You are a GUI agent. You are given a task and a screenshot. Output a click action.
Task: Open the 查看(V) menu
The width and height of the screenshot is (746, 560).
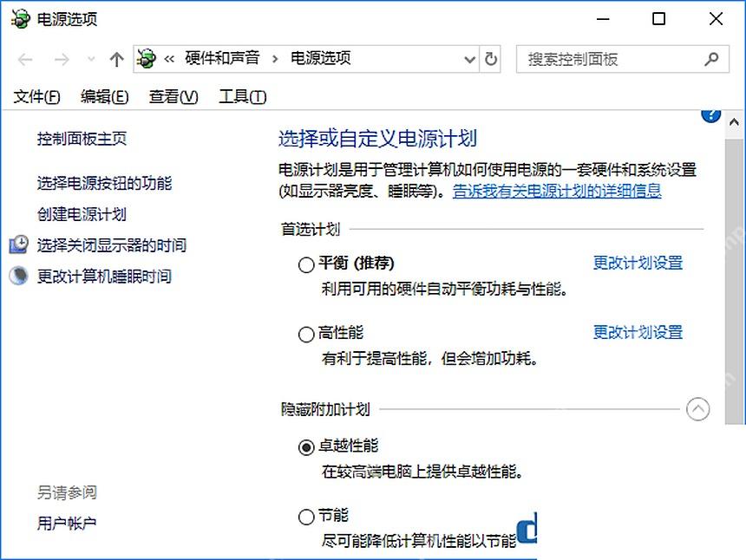173,97
